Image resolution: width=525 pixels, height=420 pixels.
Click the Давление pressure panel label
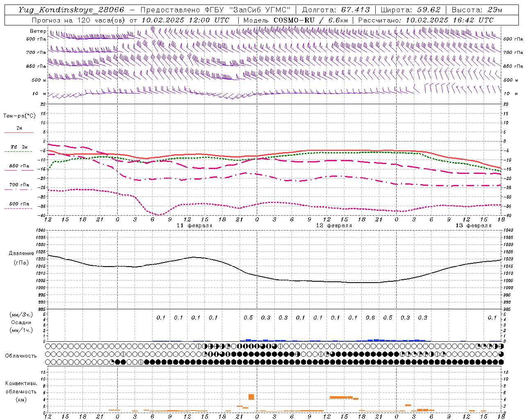pos(21,253)
